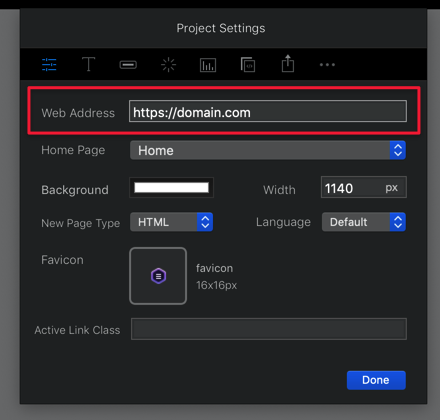Focus the Web Address input field
440x420 pixels.
point(268,111)
